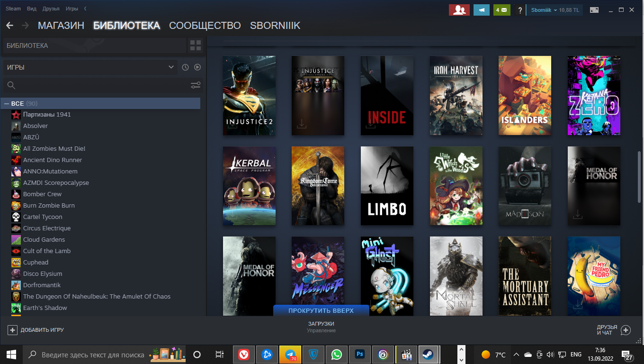Open INSIDE game cover
This screenshot has width=644, height=364.
click(387, 95)
